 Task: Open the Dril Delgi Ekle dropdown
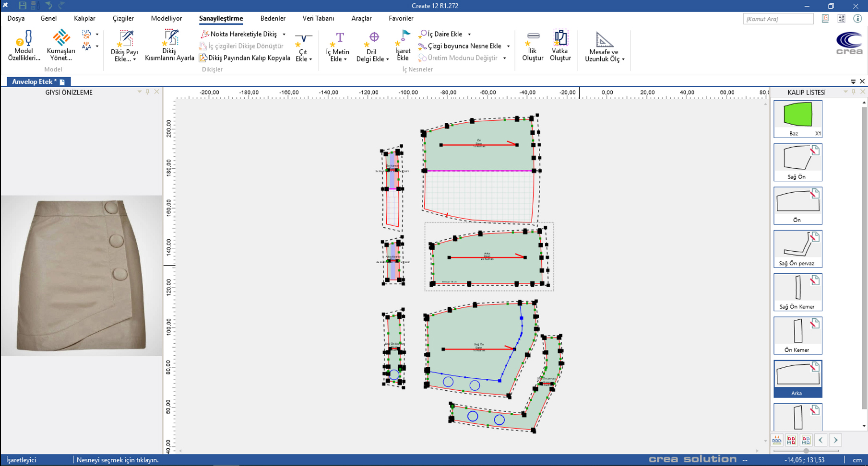(x=387, y=59)
